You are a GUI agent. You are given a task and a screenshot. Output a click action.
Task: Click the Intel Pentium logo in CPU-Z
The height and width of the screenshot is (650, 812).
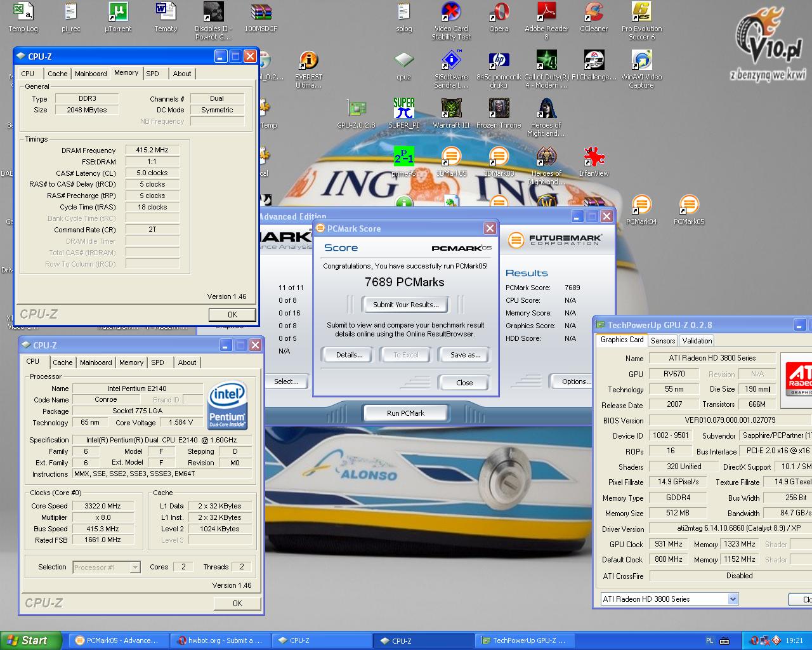coord(228,406)
